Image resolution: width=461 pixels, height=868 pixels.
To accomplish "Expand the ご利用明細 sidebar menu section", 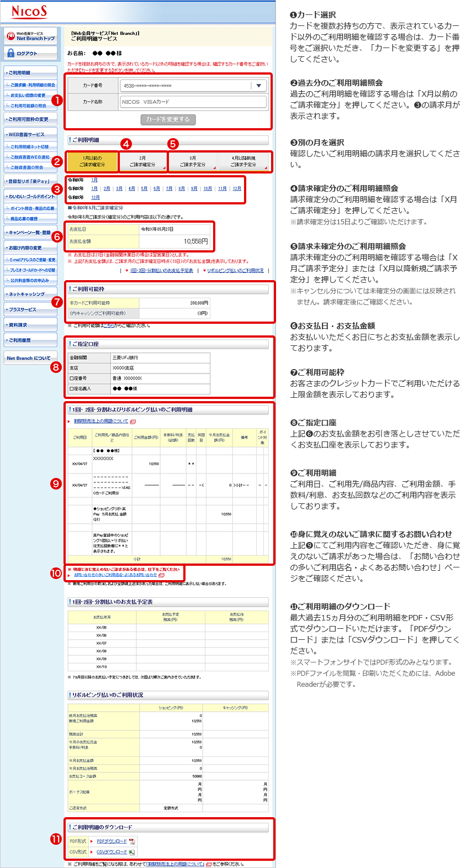I will tap(30, 72).
